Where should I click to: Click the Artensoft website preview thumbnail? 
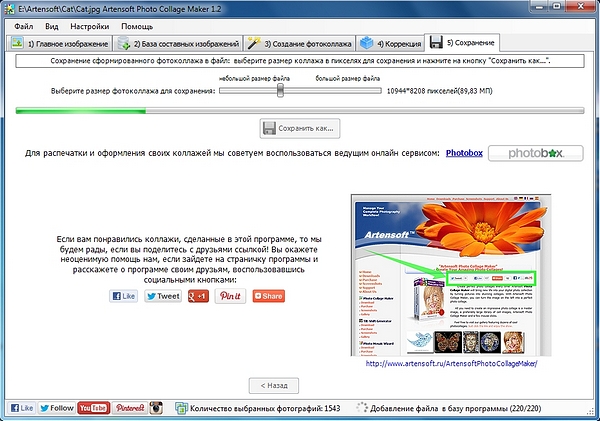tap(451, 275)
